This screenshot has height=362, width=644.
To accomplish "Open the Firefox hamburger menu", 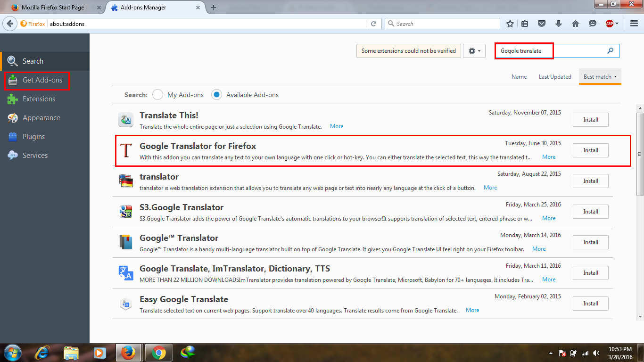I will click(634, 24).
